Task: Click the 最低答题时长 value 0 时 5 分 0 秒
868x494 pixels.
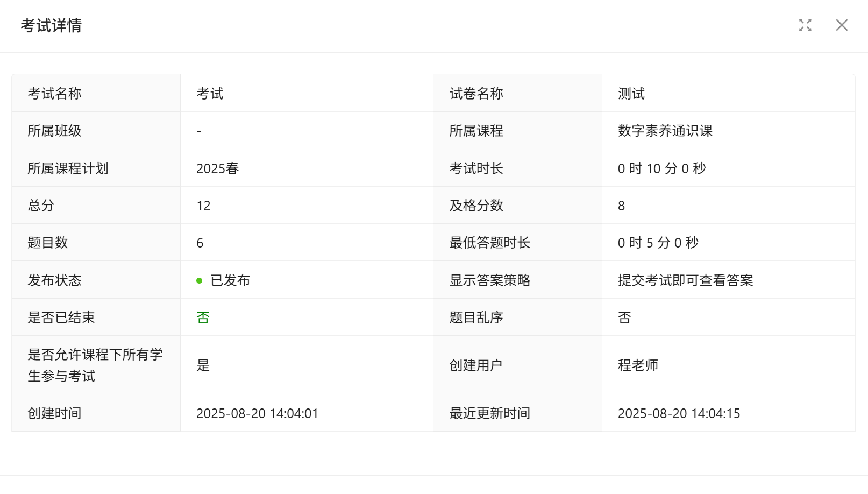Action: 658,243
